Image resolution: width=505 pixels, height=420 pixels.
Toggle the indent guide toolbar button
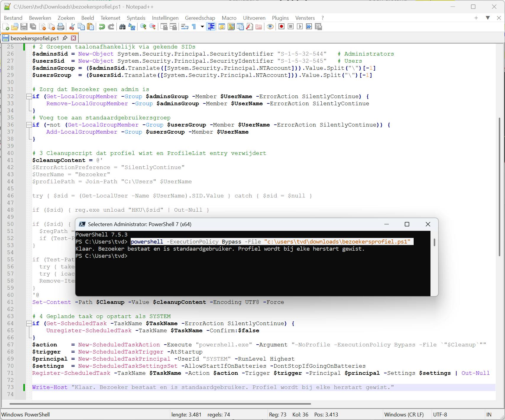point(211,27)
